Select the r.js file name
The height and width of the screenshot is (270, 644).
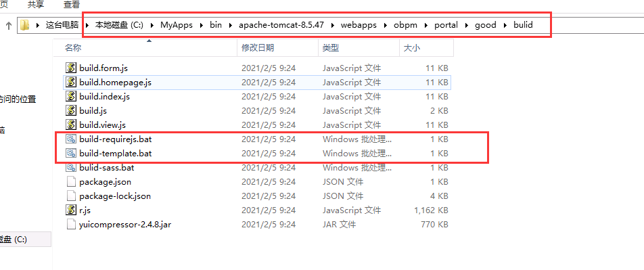coord(85,210)
